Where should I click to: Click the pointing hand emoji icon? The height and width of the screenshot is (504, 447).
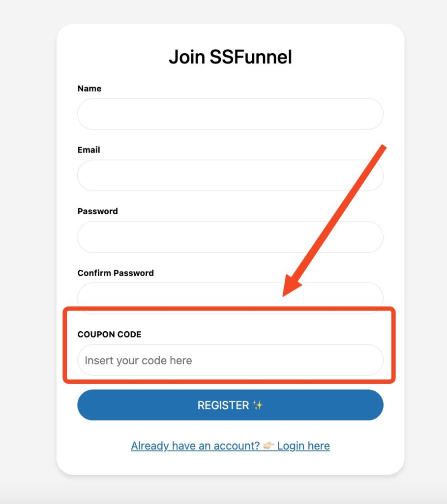pos(268,446)
